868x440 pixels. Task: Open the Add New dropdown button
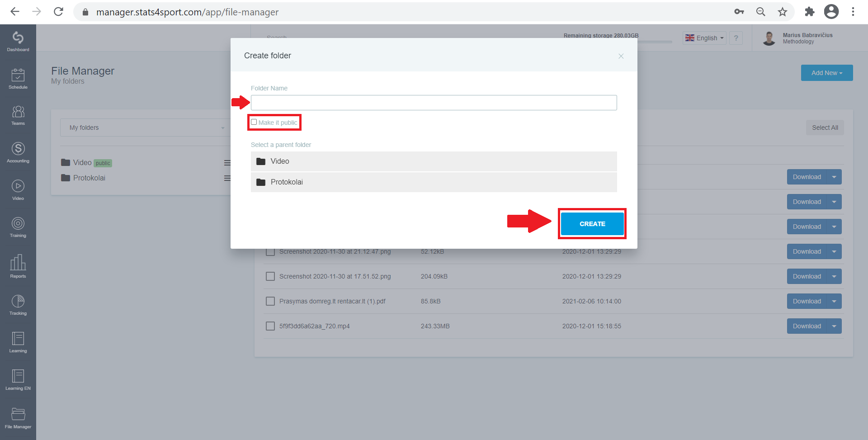point(827,73)
